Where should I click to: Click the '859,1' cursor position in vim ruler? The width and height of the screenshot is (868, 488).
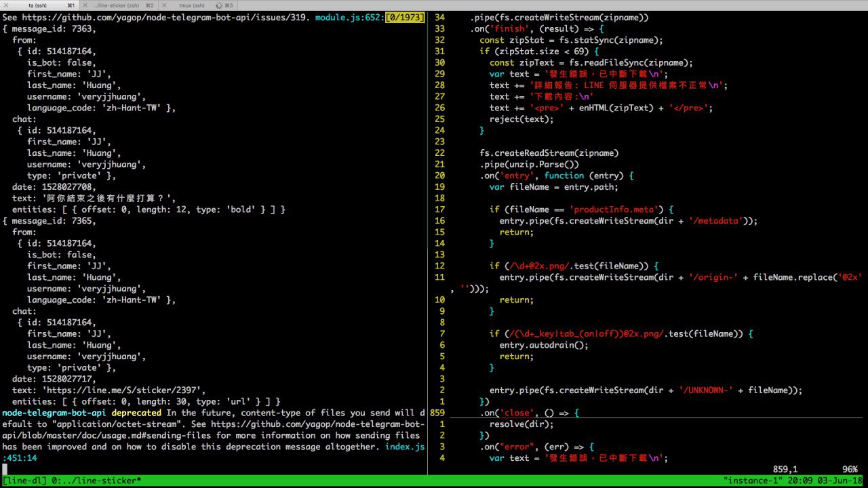(785, 469)
